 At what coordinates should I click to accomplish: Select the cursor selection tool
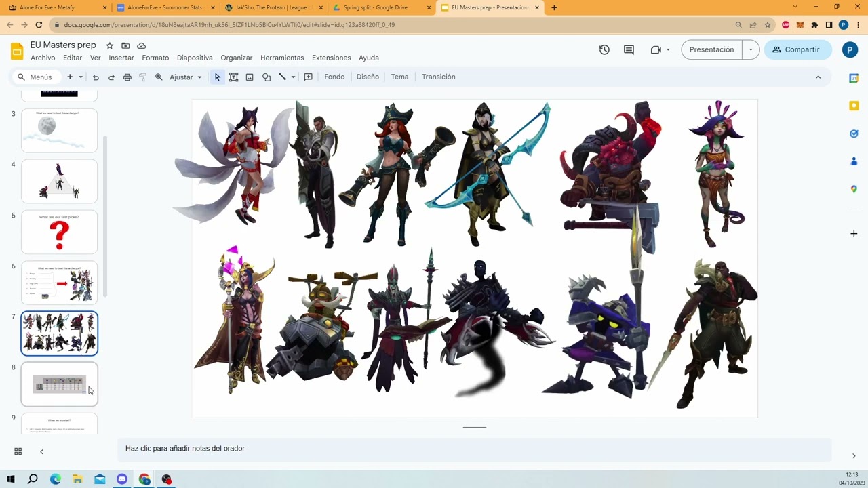tap(218, 77)
